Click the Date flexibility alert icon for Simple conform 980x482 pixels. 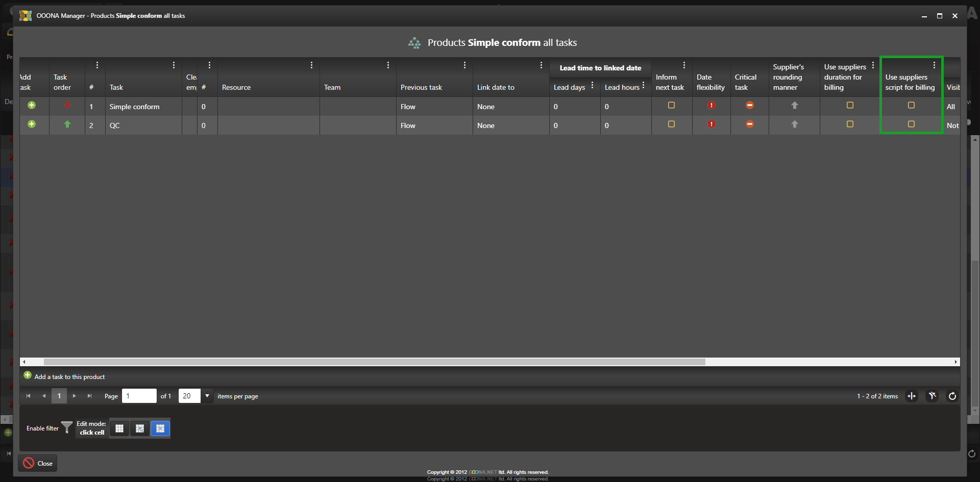[711, 106]
